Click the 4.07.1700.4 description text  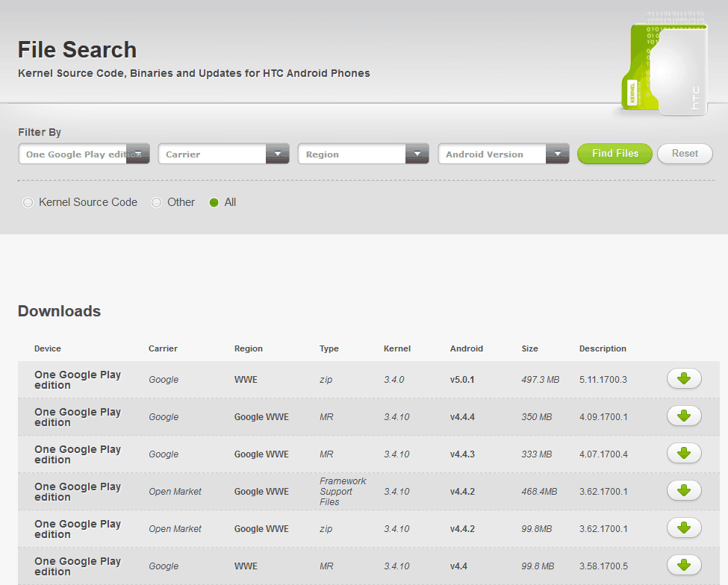point(603,454)
